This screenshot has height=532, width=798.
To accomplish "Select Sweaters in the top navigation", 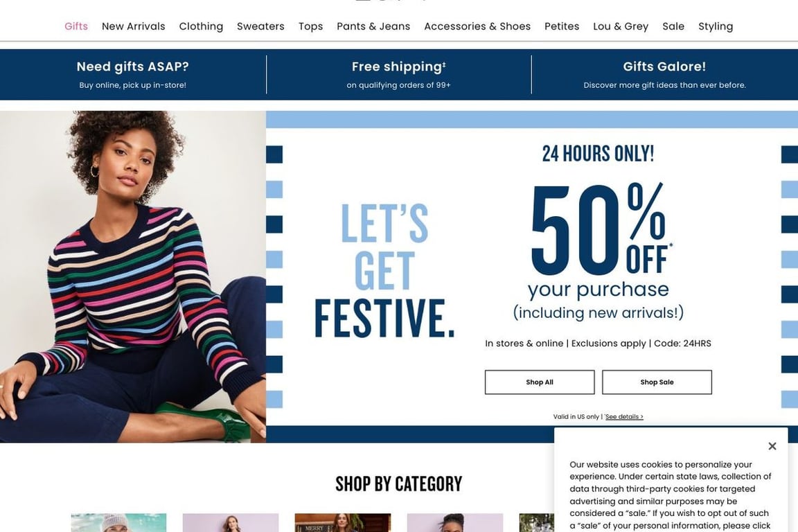I will [260, 26].
